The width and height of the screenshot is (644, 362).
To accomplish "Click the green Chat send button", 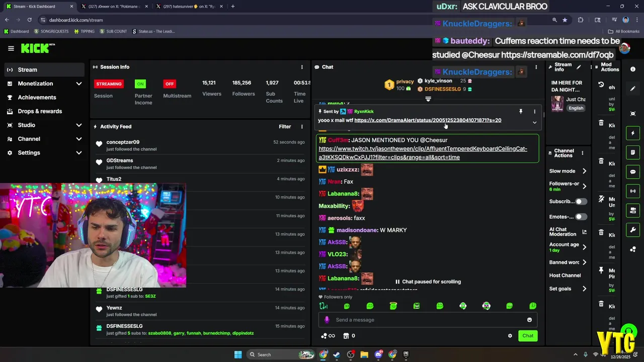I will [x=528, y=336].
